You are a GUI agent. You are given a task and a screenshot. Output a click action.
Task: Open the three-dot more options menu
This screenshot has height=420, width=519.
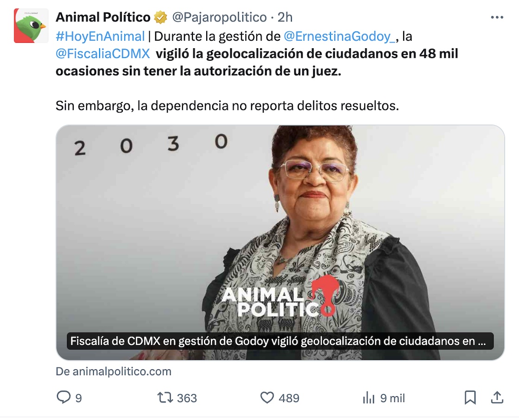coord(497,18)
